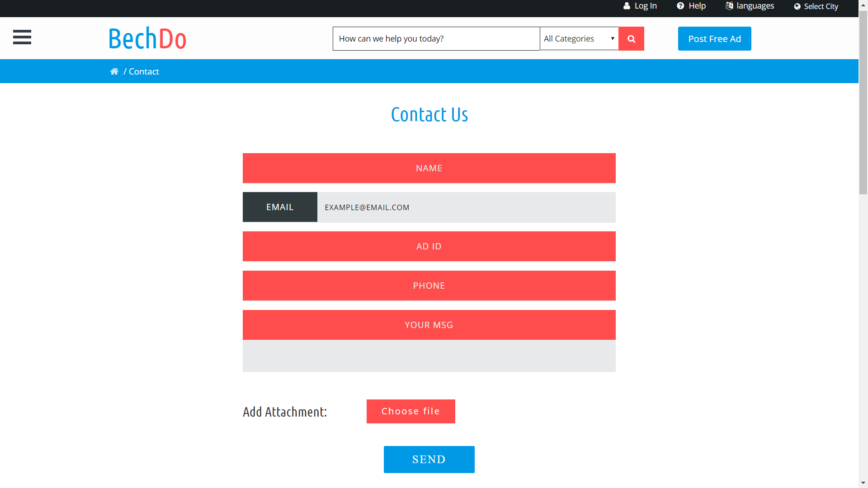Click the Post Free Ad button
This screenshot has height=488, width=868.
714,39
